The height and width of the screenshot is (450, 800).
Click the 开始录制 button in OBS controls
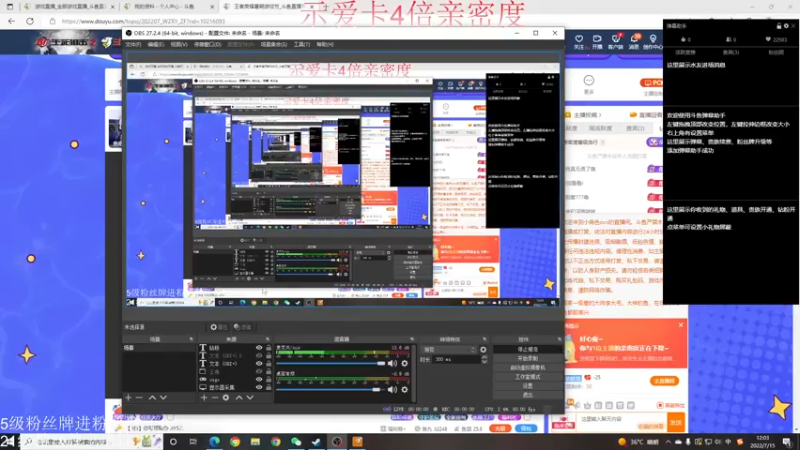click(x=528, y=359)
